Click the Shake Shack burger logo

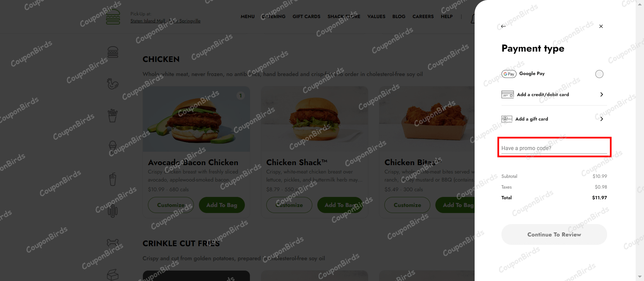pos(113,17)
